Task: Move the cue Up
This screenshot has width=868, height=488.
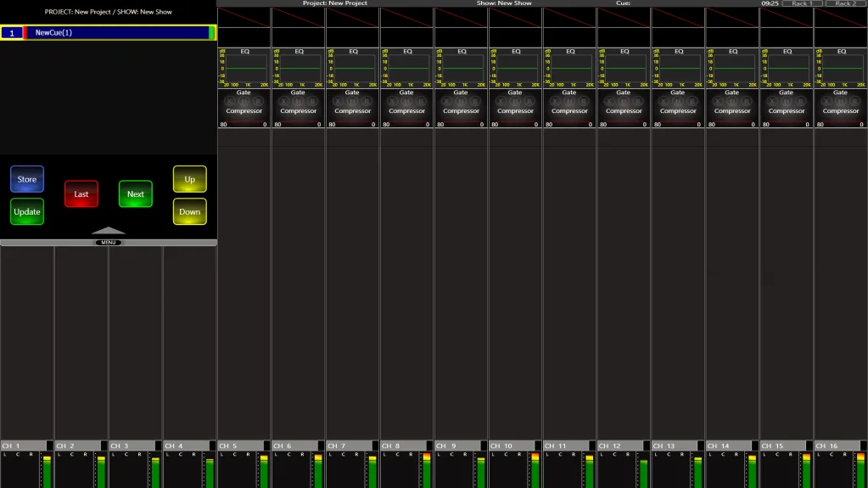Action: (189, 179)
